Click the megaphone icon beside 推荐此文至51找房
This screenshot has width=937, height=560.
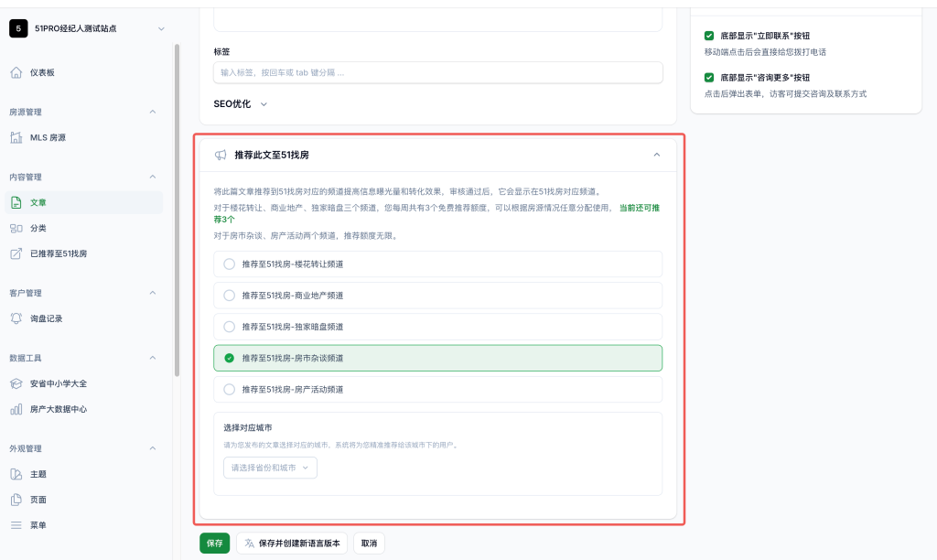pos(221,155)
